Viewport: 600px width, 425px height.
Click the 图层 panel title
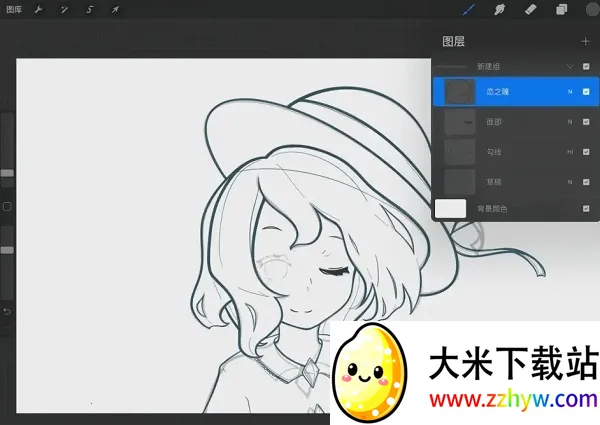click(453, 41)
